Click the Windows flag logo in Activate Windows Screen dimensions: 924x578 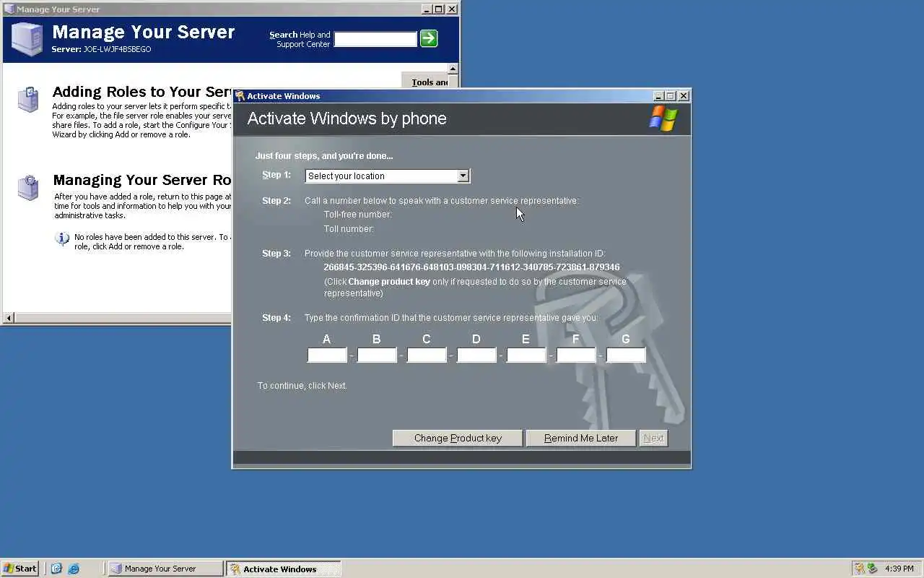(x=663, y=118)
